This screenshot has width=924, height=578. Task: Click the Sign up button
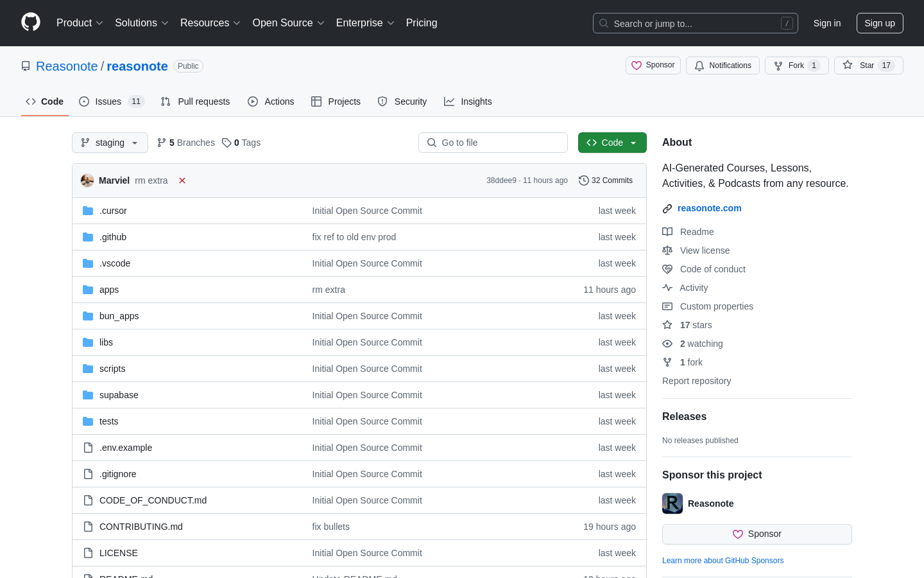[x=880, y=23]
